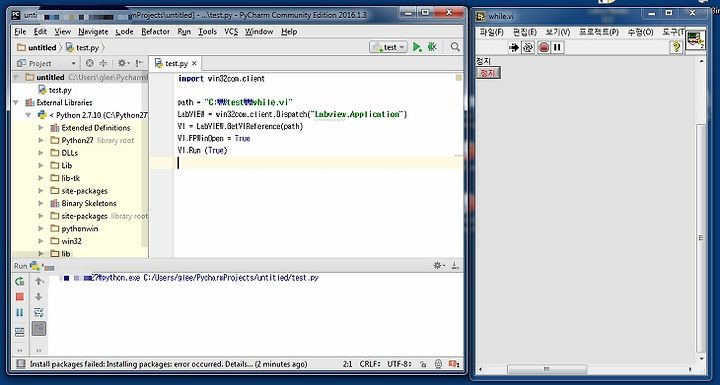720x385 pixels.
Task: Click up the stack trace arrow
Action: click(39, 281)
